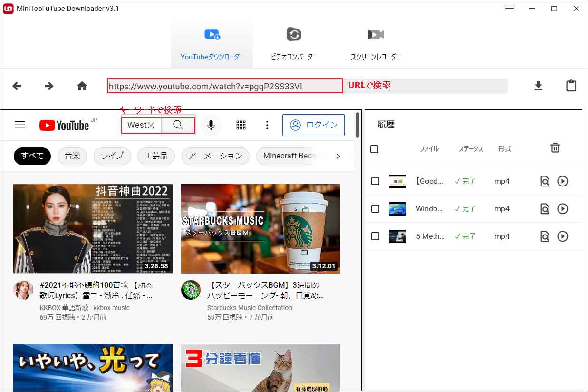Click the MiniTool app logo in title bar
The height and width of the screenshot is (392, 588).
(x=8, y=9)
